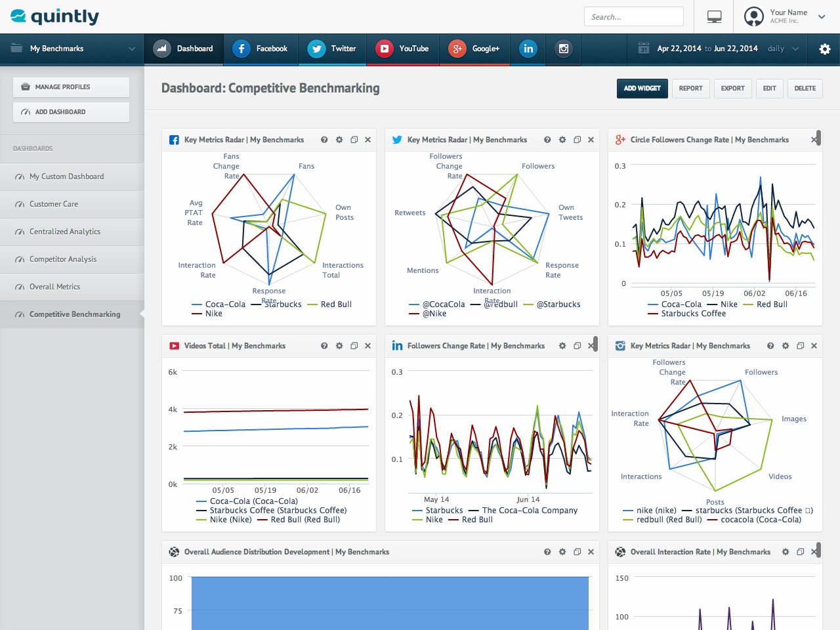Open the settings gear in navigation bar
This screenshot has height=630, width=840.
825,49
